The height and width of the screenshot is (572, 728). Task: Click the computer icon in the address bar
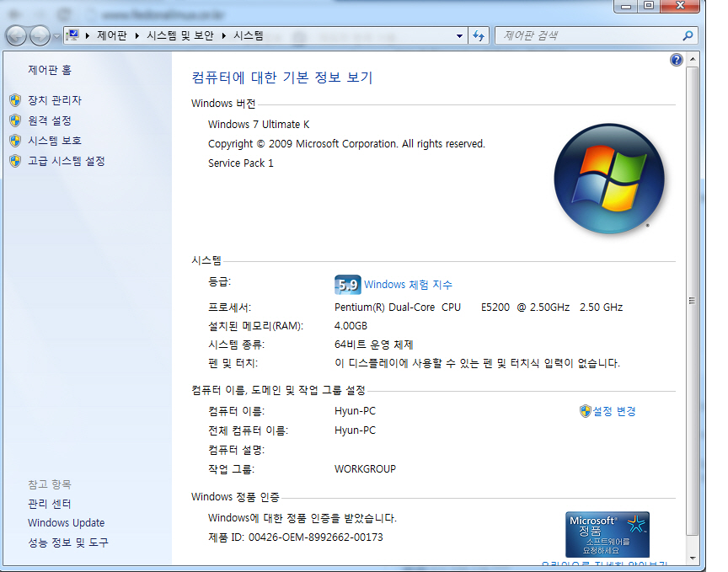coord(73,35)
